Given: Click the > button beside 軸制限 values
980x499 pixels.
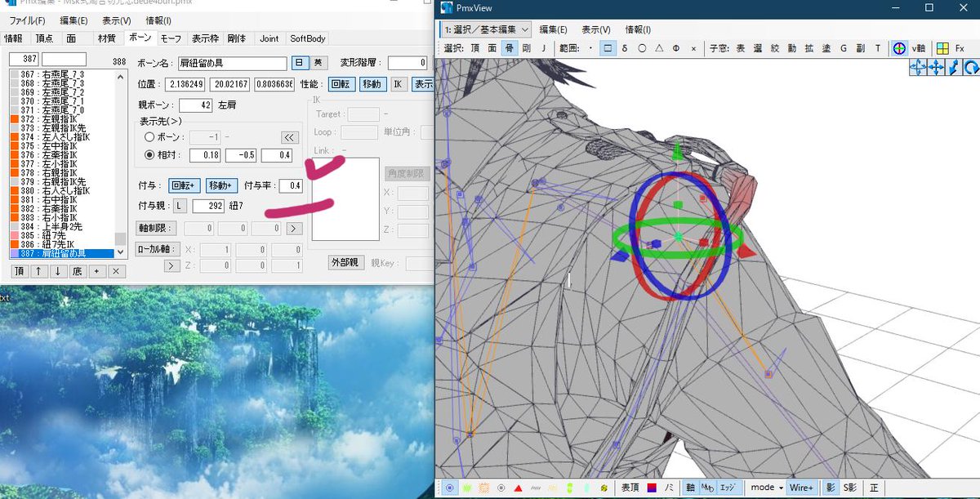Looking at the screenshot, I should (294, 228).
